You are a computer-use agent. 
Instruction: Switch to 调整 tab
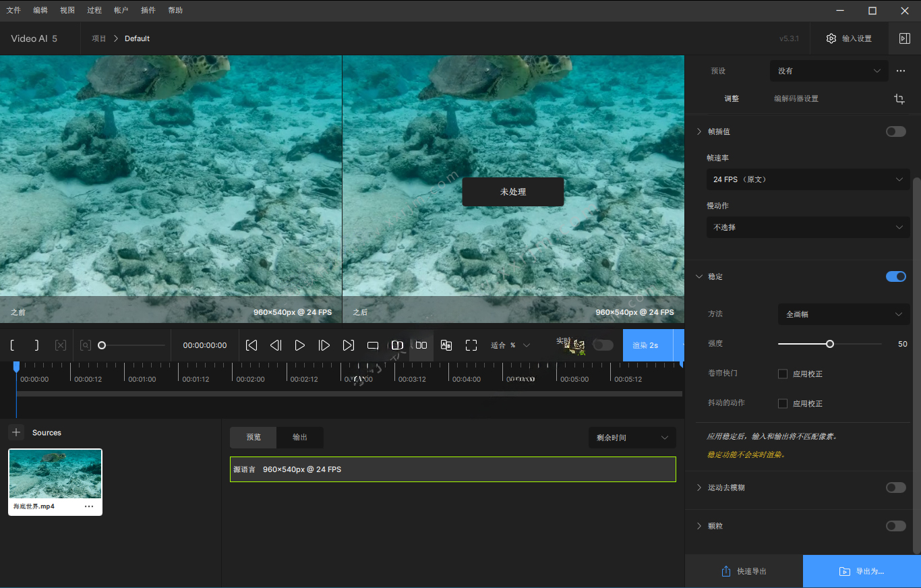[x=732, y=98]
